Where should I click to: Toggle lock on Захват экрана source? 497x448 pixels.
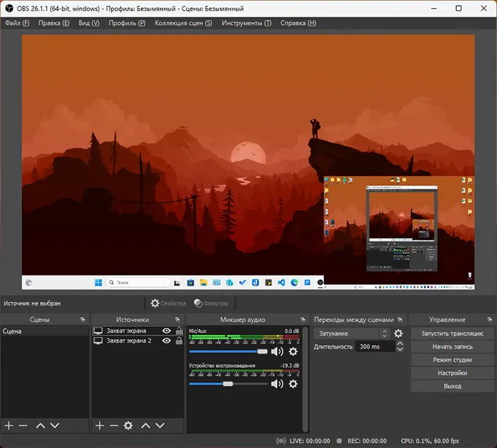click(179, 331)
